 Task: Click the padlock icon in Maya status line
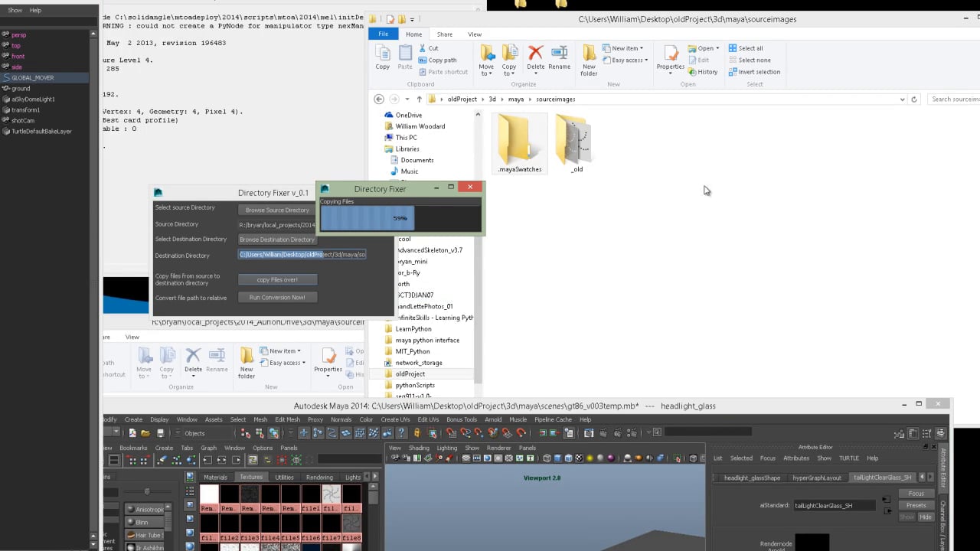(417, 433)
